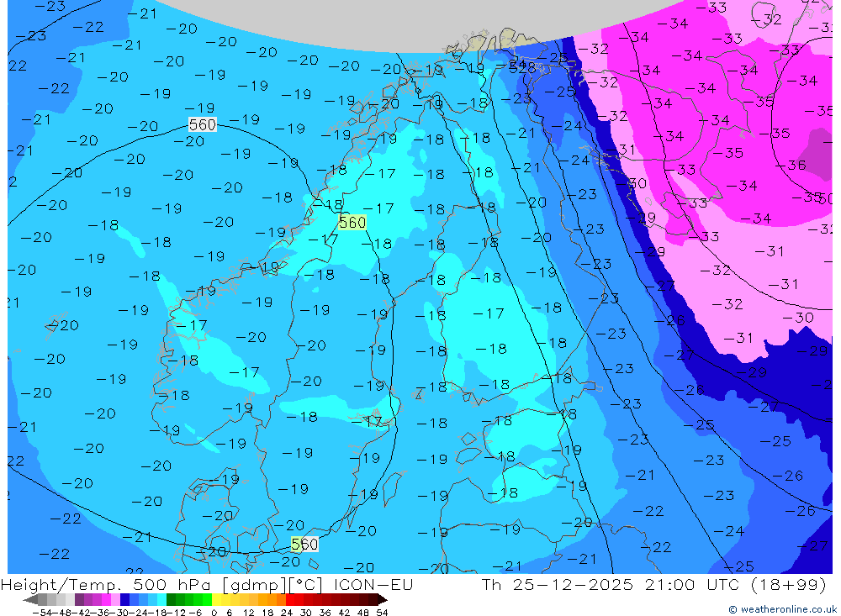Screen dimensions: 841x616
Task: Click the '54' label at scale's right end
Action: (382, 613)
